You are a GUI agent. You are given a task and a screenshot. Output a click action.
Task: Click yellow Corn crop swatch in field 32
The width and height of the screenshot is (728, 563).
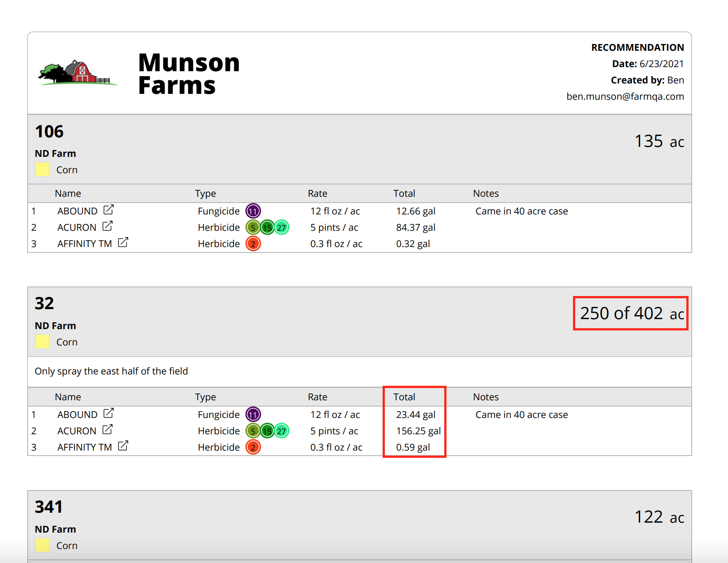(42, 342)
